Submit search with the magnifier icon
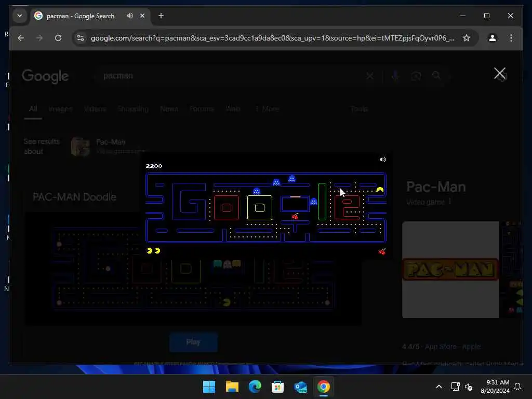 (436, 76)
